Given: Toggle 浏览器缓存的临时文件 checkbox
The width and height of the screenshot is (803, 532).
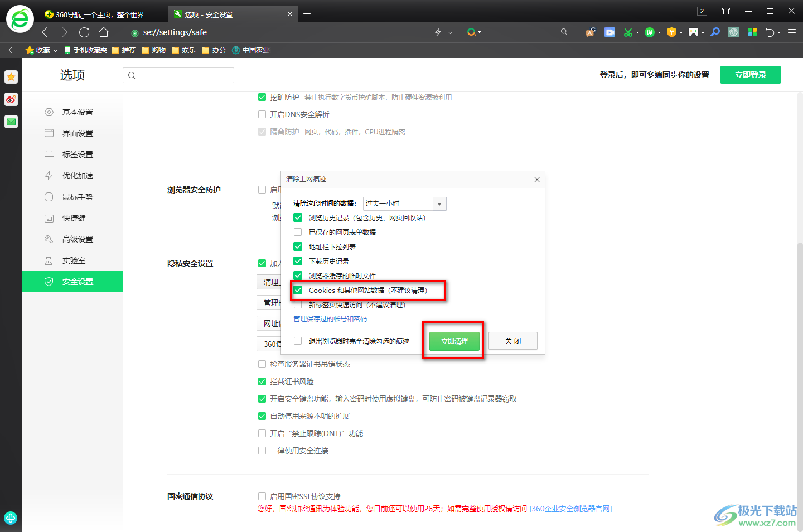Looking at the screenshot, I should click(x=298, y=275).
